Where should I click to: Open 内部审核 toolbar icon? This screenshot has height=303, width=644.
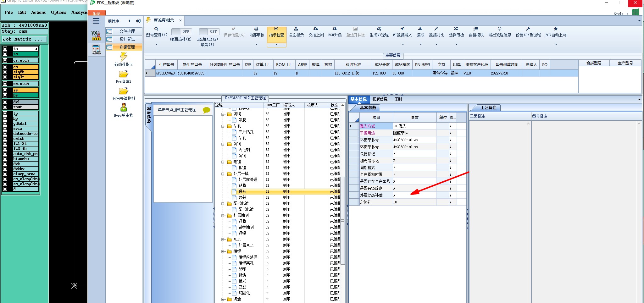[x=256, y=29]
